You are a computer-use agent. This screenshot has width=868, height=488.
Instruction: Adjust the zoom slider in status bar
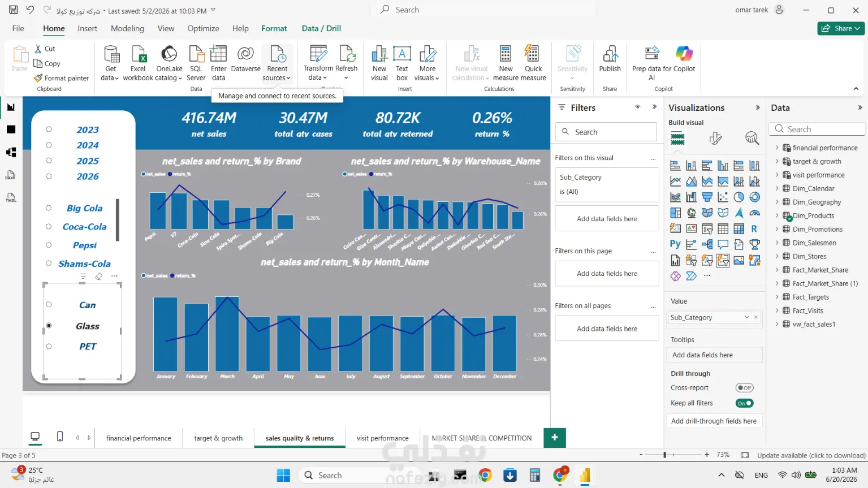pos(666,455)
